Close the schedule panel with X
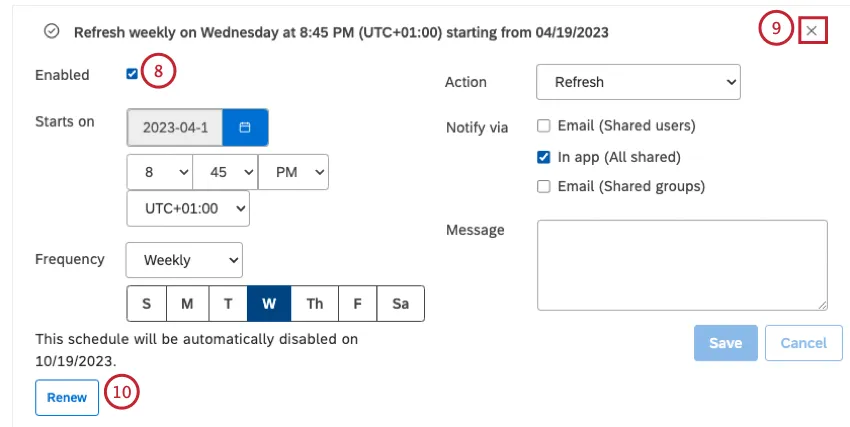 (x=811, y=32)
